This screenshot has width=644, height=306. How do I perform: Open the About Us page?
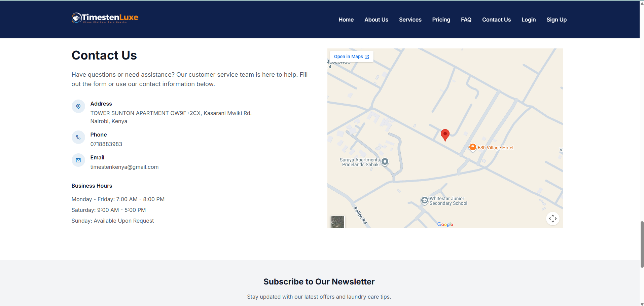(x=376, y=20)
